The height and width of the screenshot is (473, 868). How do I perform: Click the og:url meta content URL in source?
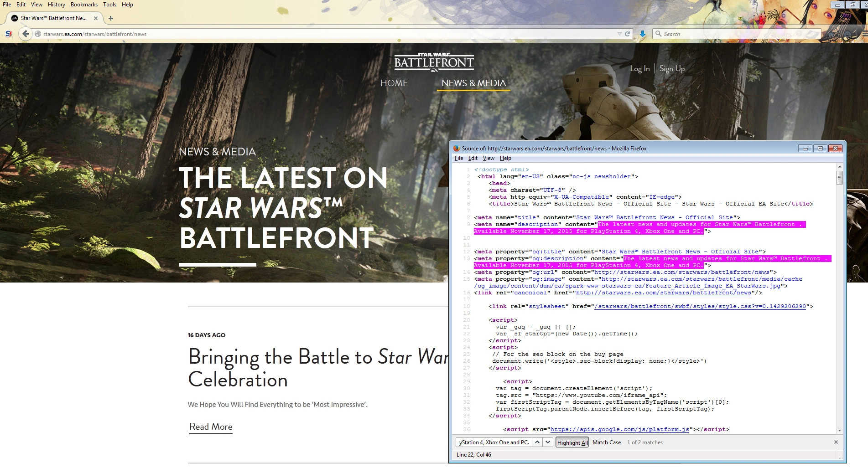coord(682,272)
